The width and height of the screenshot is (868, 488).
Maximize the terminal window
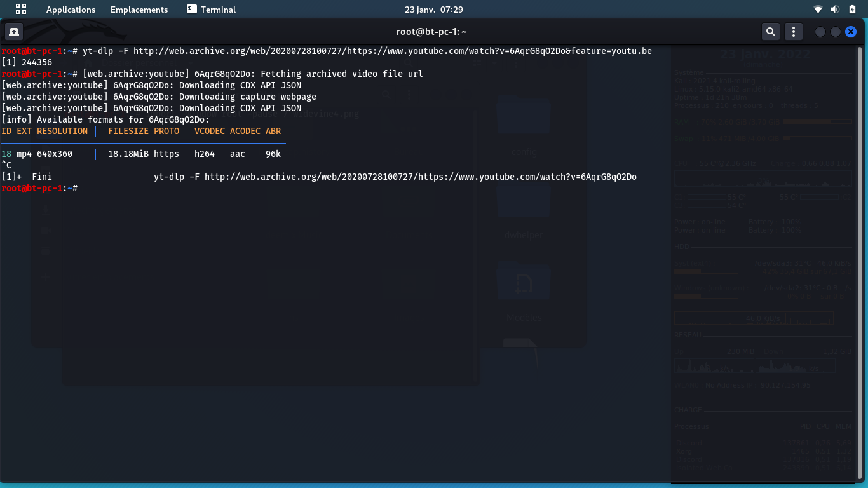pos(836,32)
